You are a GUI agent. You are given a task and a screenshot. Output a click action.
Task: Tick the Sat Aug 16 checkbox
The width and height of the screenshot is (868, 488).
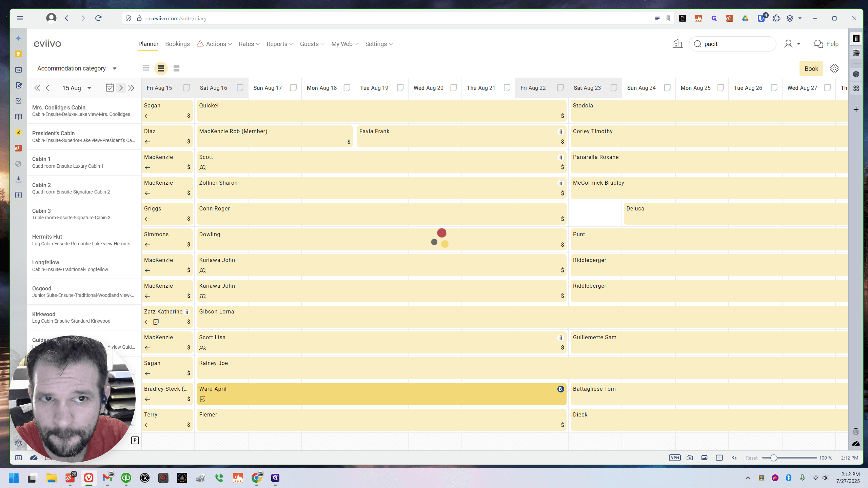(240, 88)
